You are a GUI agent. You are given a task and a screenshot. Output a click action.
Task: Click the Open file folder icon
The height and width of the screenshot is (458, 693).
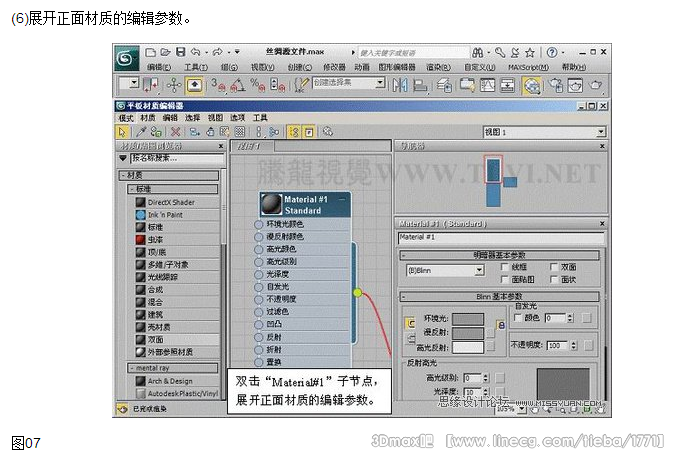coord(165,52)
